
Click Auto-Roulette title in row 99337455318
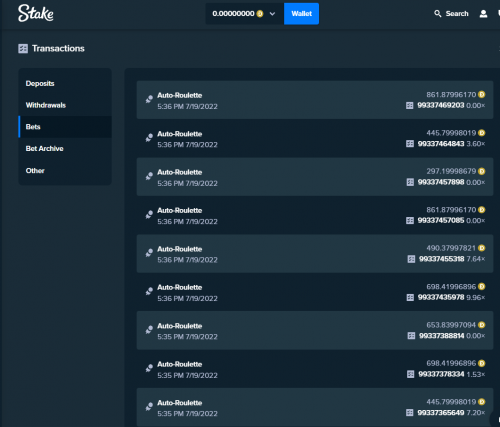pyautogui.click(x=180, y=249)
